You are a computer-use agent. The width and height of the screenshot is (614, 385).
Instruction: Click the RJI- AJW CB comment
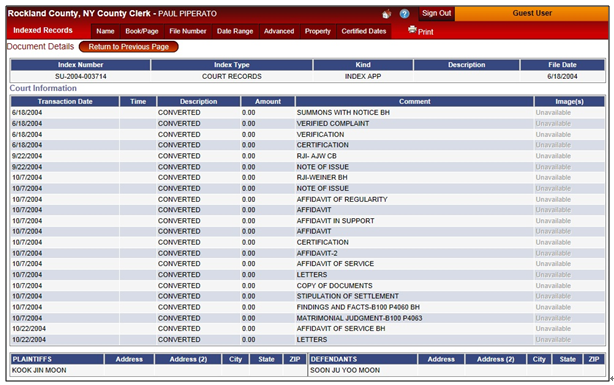316,156
